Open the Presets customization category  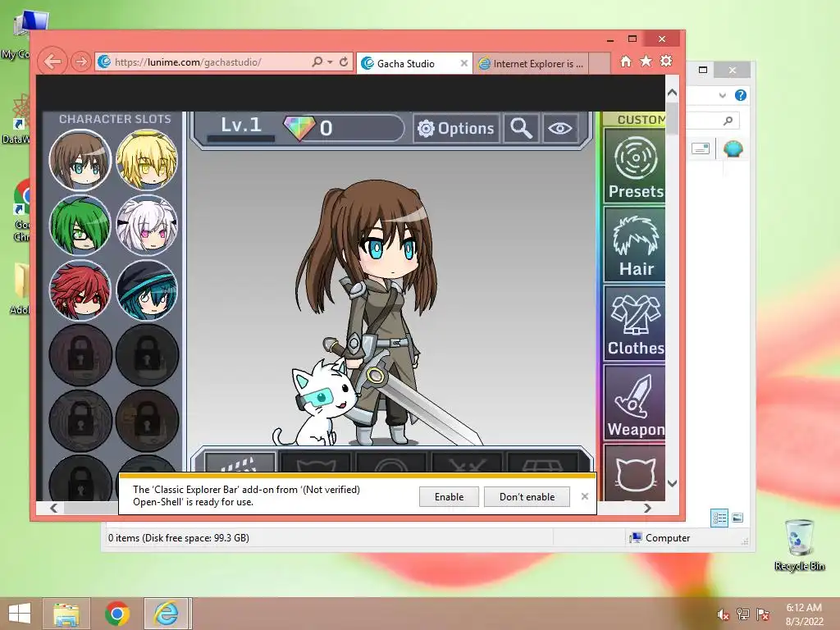point(635,166)
